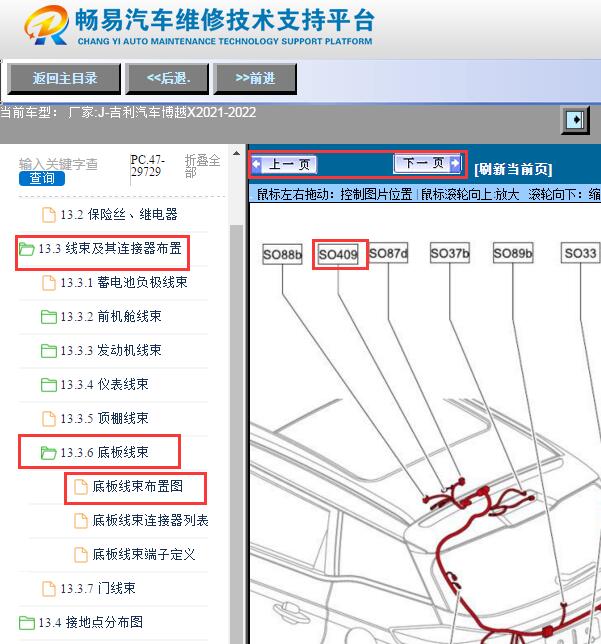Go to next page with 下一页 button
601x644 pixels.
click(427, 164)
